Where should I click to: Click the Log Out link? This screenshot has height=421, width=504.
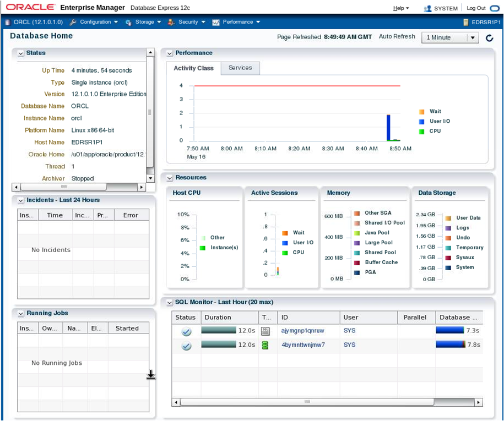(476, 8)
